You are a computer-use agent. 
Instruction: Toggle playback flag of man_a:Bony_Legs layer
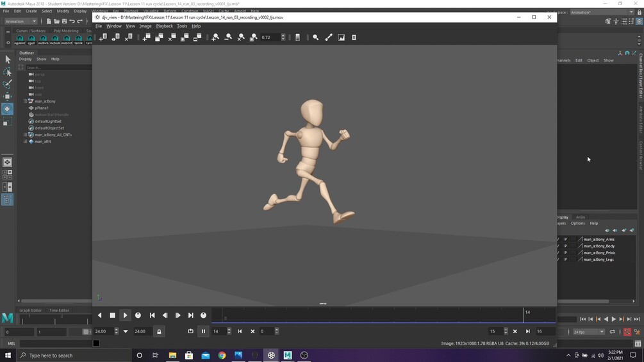click(566, 259)
